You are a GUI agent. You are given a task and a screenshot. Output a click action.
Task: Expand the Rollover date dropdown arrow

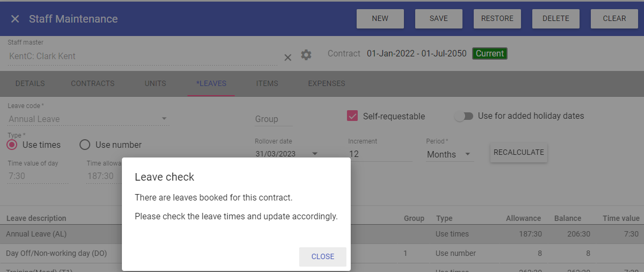click(315, 154)
